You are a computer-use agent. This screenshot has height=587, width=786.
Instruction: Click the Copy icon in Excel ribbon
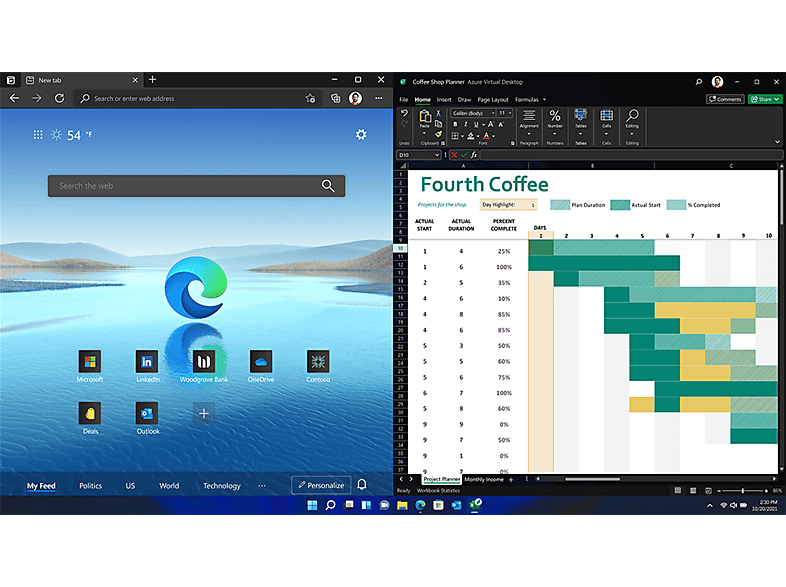[x=438, y=124]
